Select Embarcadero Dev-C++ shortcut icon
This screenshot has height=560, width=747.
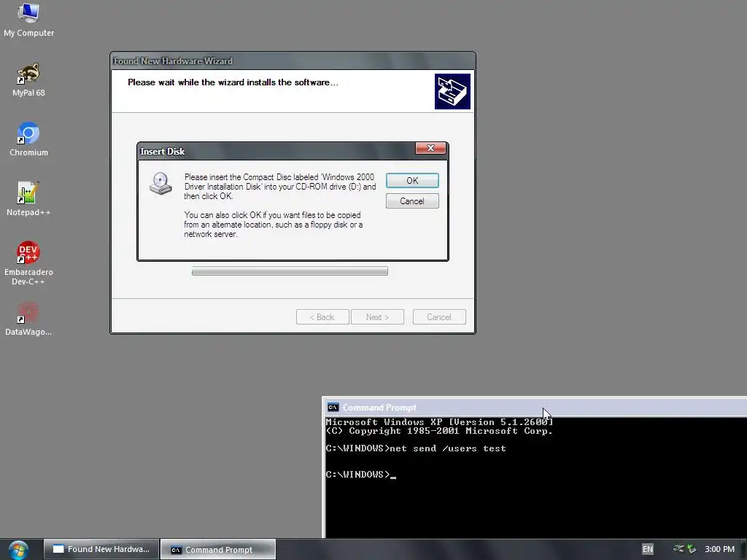click(x=28, y=262)
